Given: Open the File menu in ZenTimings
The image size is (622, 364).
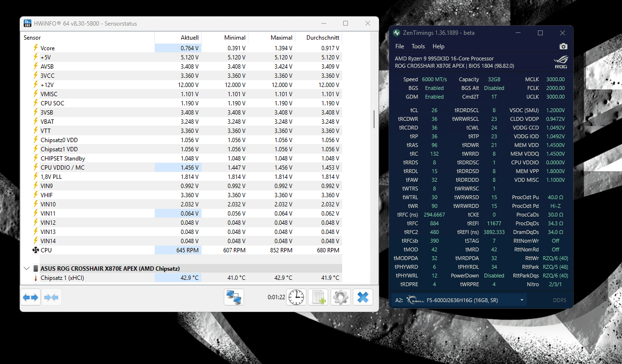Looking at the screenshot, I should tap(400, 46).
